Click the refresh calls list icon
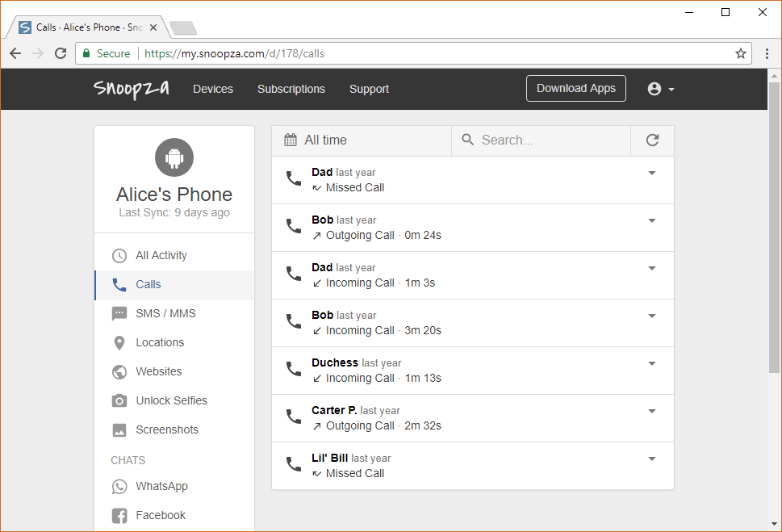782x532 pixels. (652, 140)
